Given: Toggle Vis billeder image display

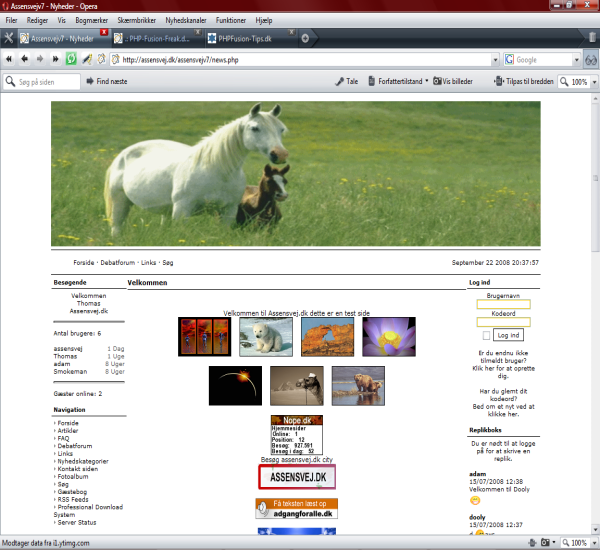Looking at the screenshot, I should [x=452, y=81].
